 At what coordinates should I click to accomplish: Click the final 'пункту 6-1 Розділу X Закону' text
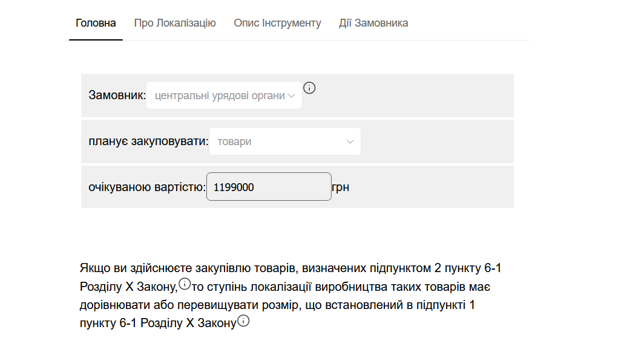(157, 323)
